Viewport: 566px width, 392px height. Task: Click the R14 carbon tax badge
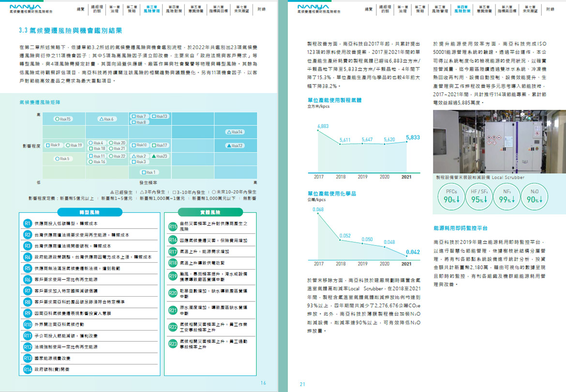28,369
